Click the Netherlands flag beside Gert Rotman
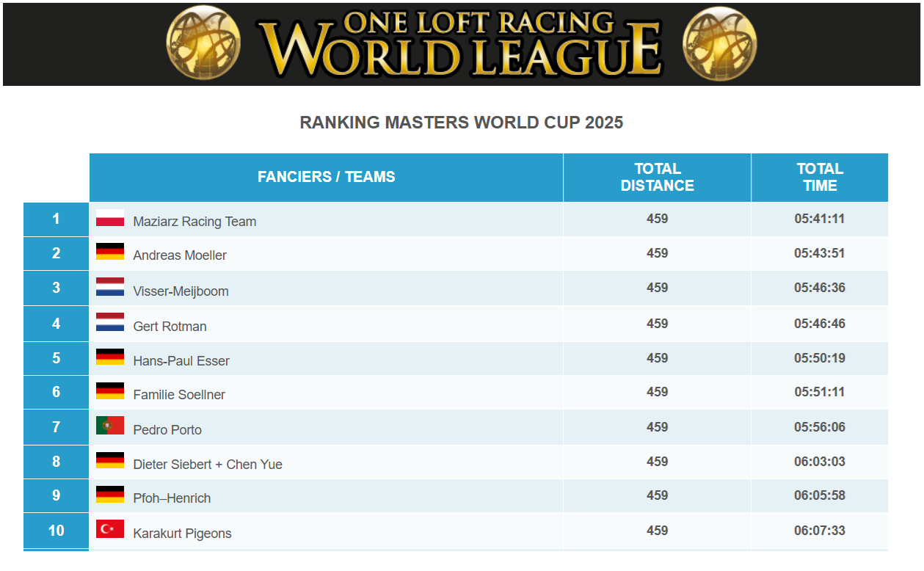Screen dimensions: 924x571 point(110,323)
